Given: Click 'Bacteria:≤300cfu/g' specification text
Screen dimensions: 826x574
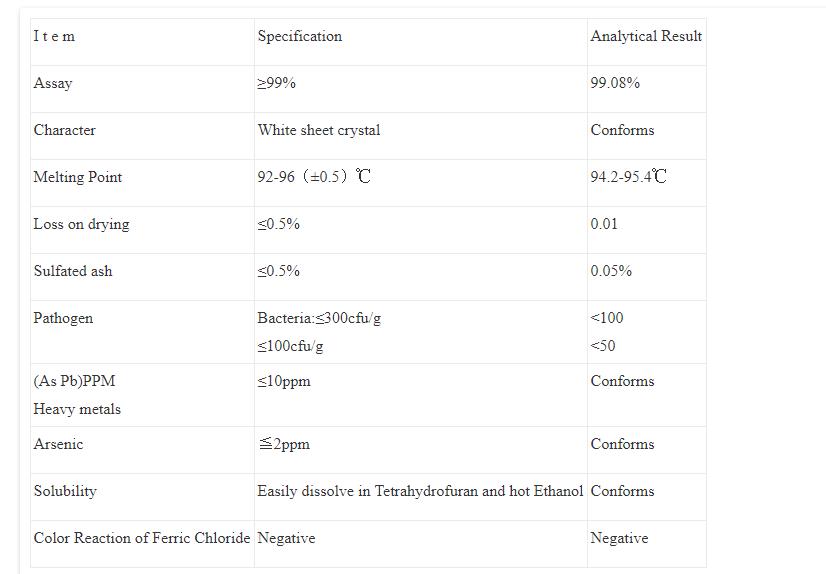Looking at the screenshot, I should click(319, 319).
